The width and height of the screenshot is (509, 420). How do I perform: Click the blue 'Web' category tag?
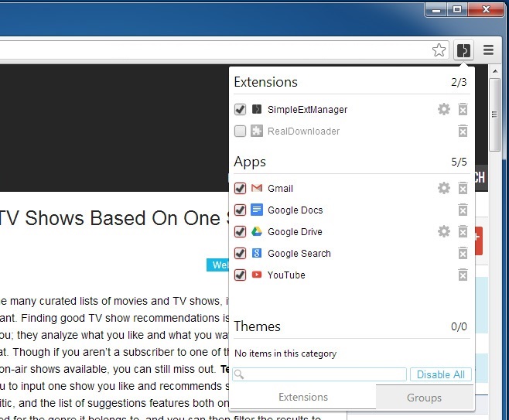click(218, 265)
